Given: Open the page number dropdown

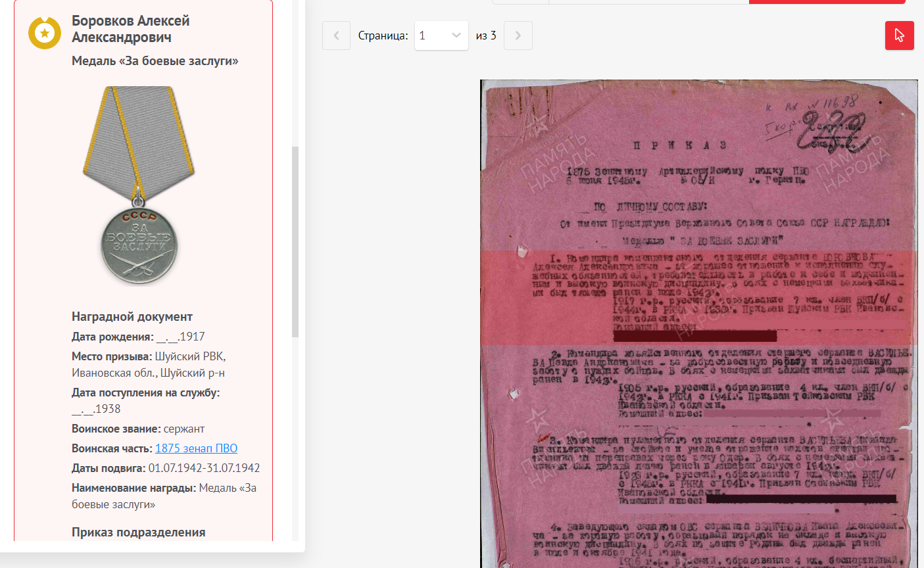Looking at the screenshot, I should click(x=441, y=35).
